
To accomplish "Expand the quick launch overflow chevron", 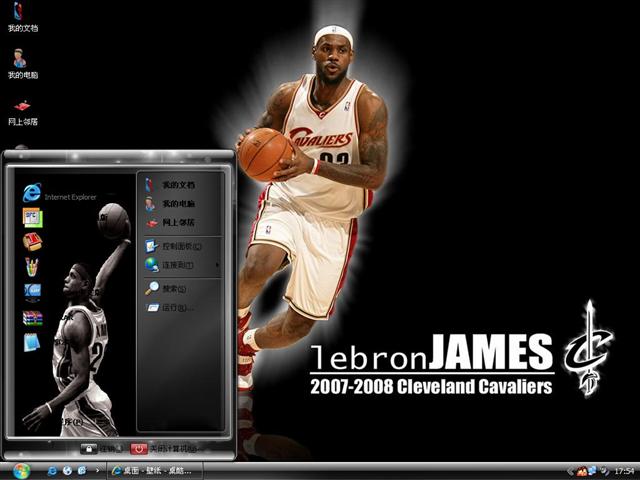I will tap(97, 470).
